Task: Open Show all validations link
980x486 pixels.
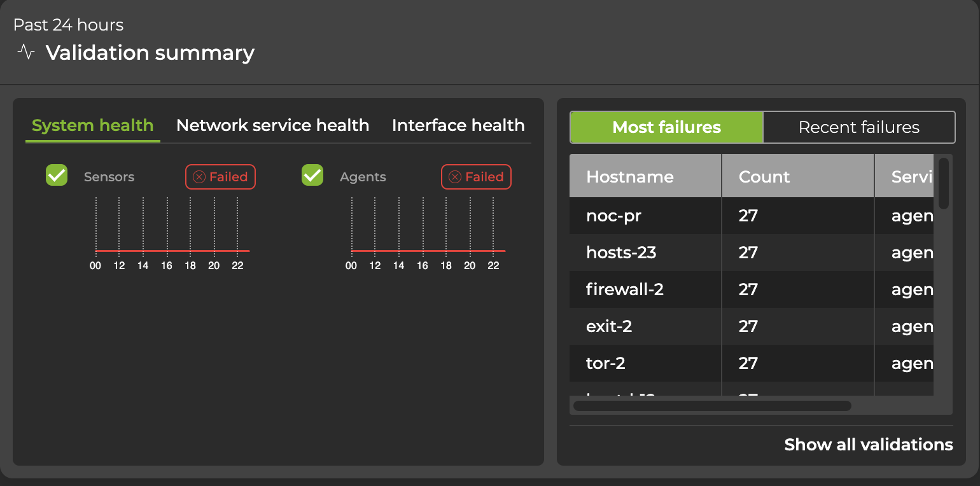Action: 868,445
